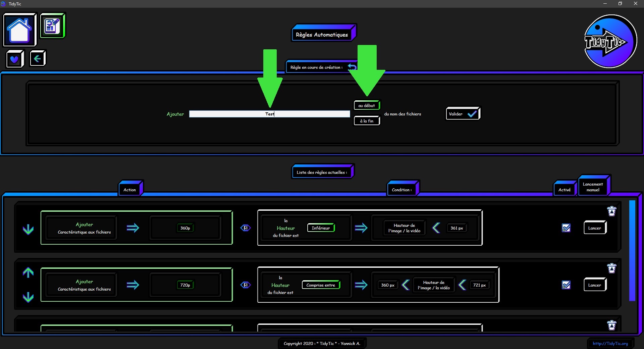Delete the third rule with trash icon
The image size is (644, 349).
pos(611,325)
